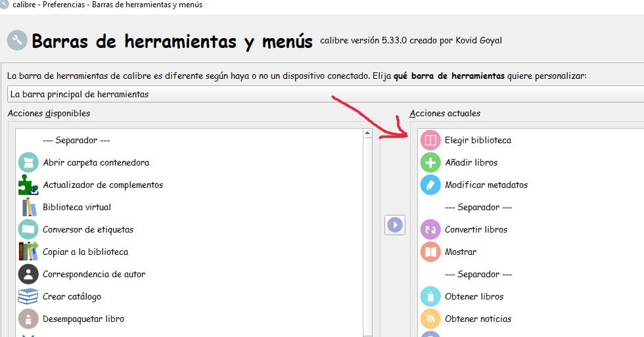
Task: Click the wrench icon beside the heading
Action: (x=17, y=41)
